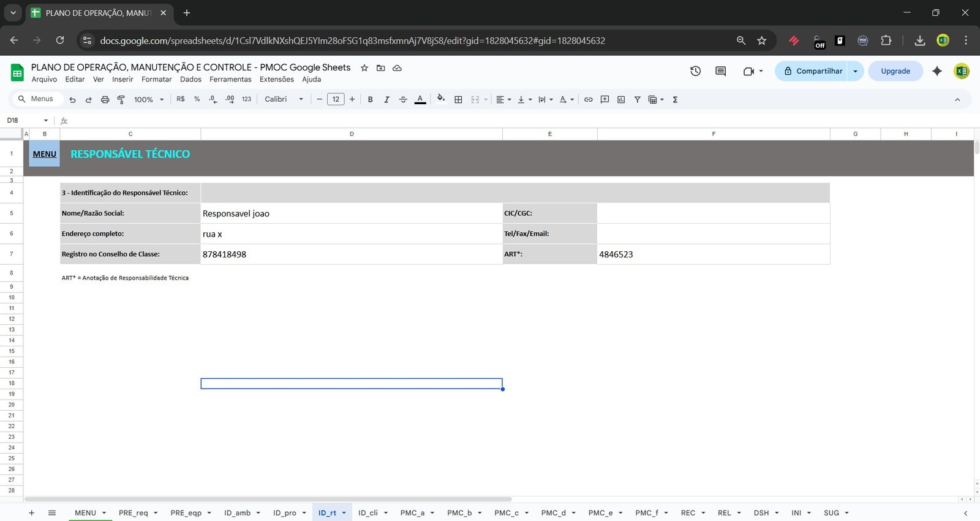
Task: Open the Calibri font dropdown
Action: click(284, 99)
